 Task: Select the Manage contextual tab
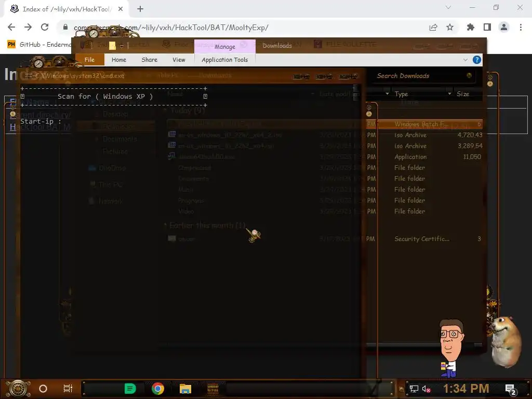(224, 46)
